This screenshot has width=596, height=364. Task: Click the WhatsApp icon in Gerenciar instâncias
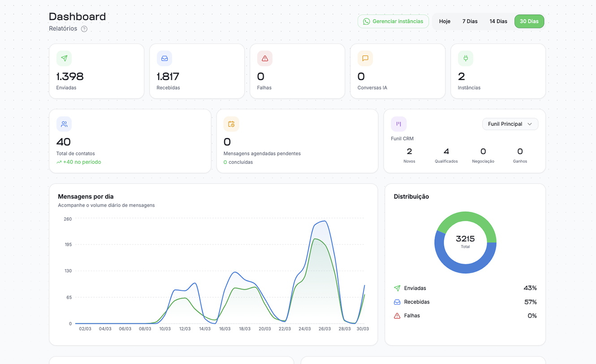367,21
